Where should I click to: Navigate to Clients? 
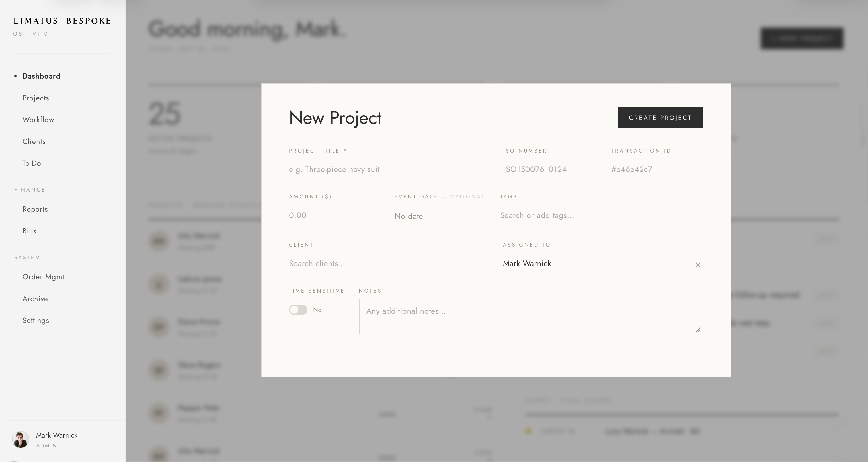coord(34,142)
